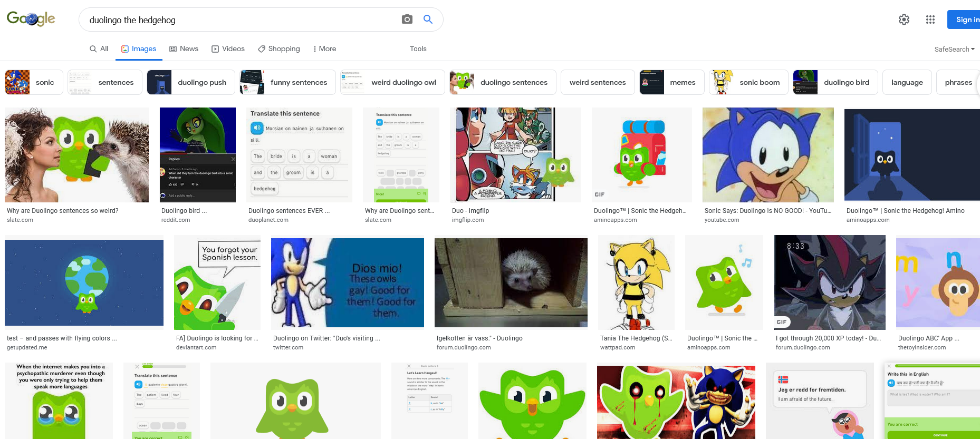Screen dimensions: 980x439
Task: Open 'Translate this sentence' duoplanet image
Action: [x=300, y=155]
